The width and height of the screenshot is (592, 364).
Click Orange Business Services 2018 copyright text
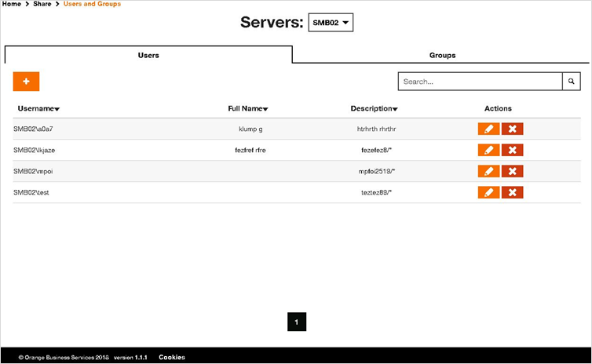[64, 357]
